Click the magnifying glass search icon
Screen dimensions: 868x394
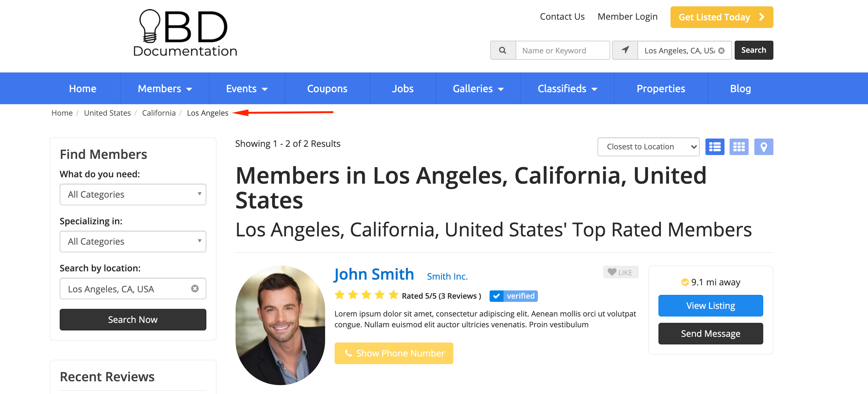[x=502, y=50]
